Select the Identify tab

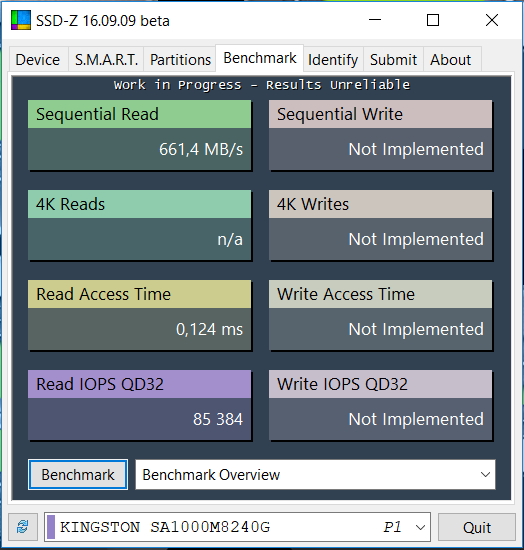click(333, 59)
